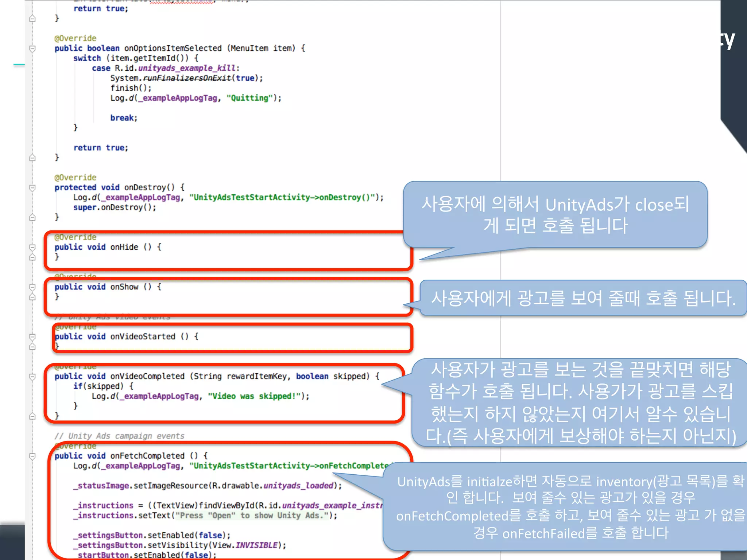Click the 'boolean skipped' parameter
Viewport: 747px width, 560px height.
click(x=331, y=376)
